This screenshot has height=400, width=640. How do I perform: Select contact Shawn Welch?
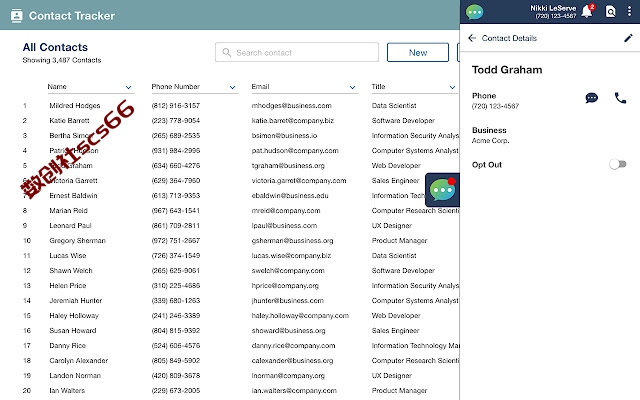pyautogui.click(x=71, y=271)
